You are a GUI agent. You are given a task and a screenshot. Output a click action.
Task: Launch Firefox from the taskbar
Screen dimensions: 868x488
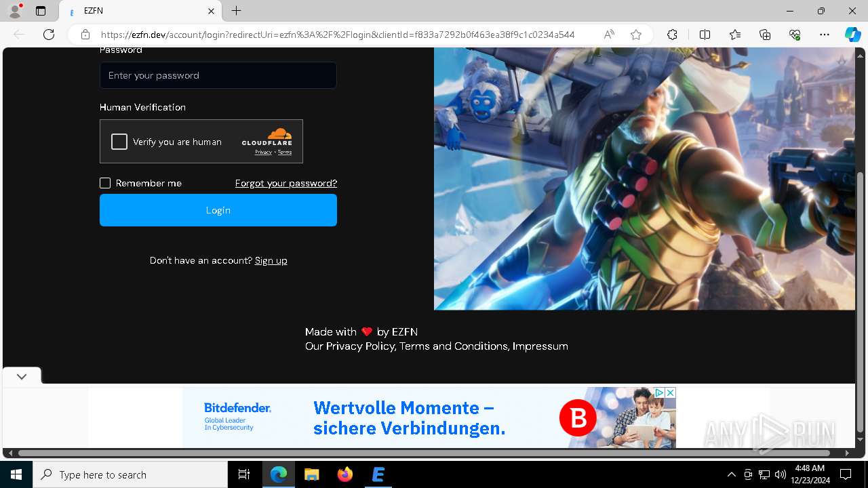click(x=344, y=474)
